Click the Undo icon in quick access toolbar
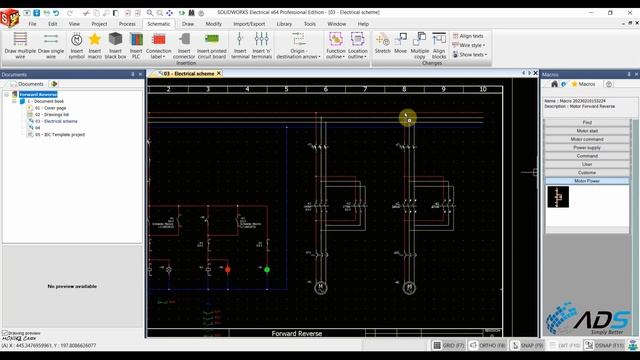This screenshot has height=360, width=640. 56,13
